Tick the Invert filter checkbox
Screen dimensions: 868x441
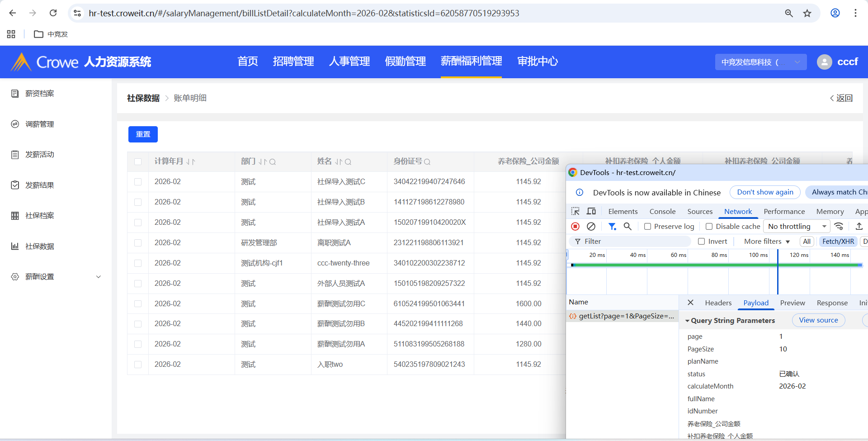701,242
